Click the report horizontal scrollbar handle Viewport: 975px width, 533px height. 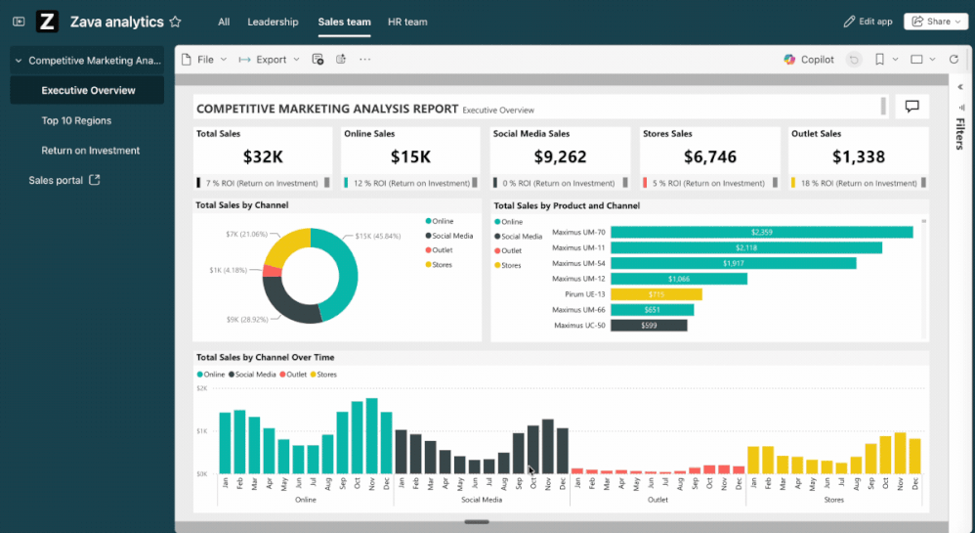477,522
